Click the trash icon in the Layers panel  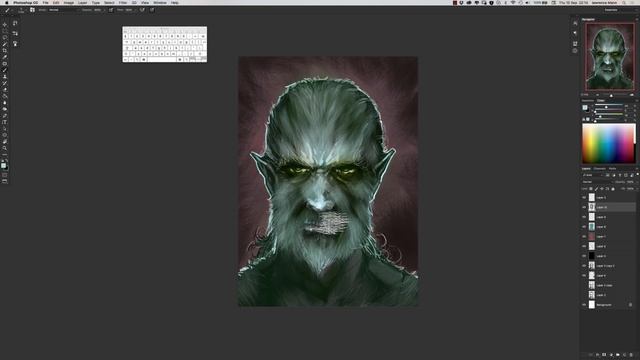631,355
